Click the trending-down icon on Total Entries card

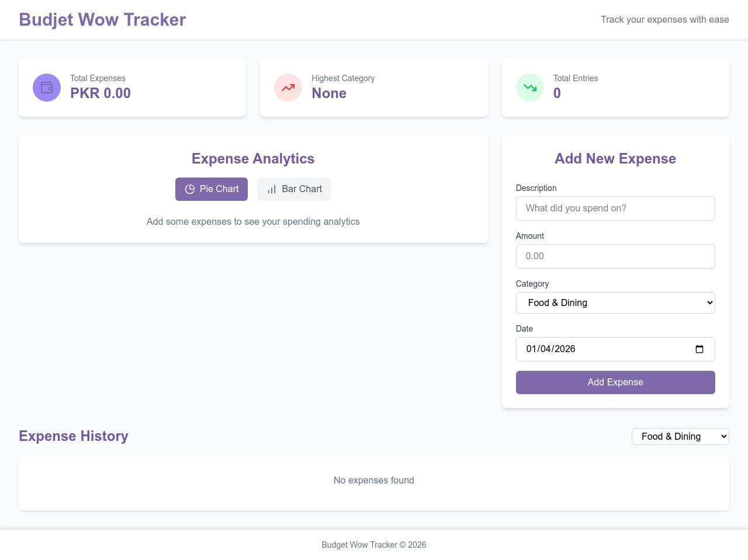click(x=529, y=87)
